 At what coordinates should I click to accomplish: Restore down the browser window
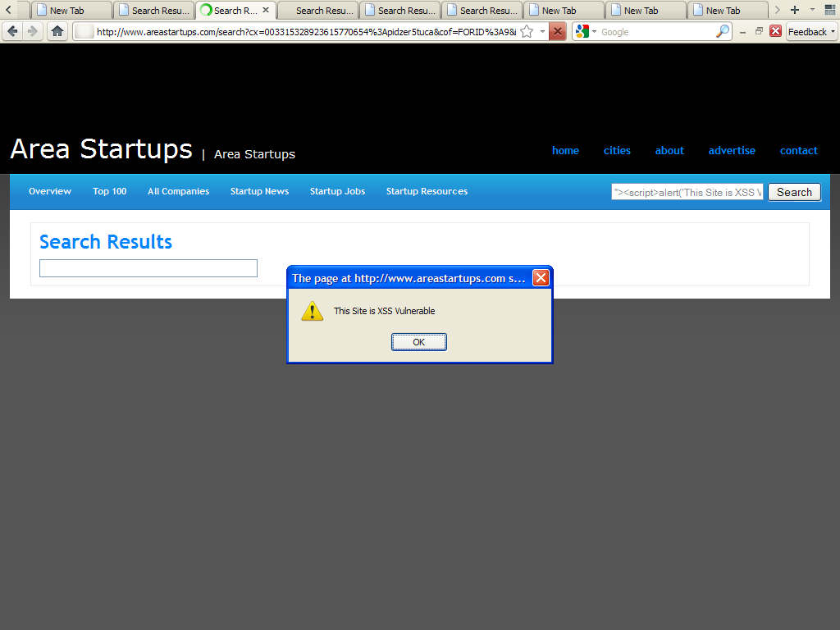coord(759,31)
